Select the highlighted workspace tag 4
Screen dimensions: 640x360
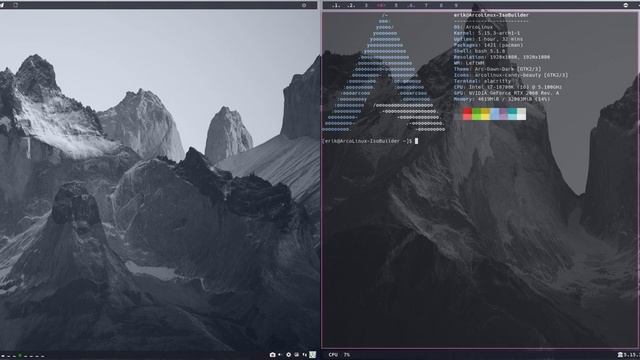tap(381, 6)
